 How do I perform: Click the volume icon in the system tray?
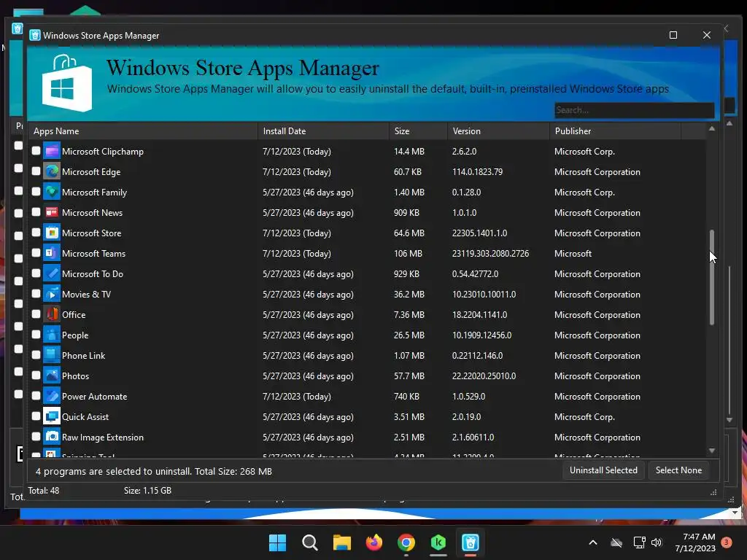(657, 542)
